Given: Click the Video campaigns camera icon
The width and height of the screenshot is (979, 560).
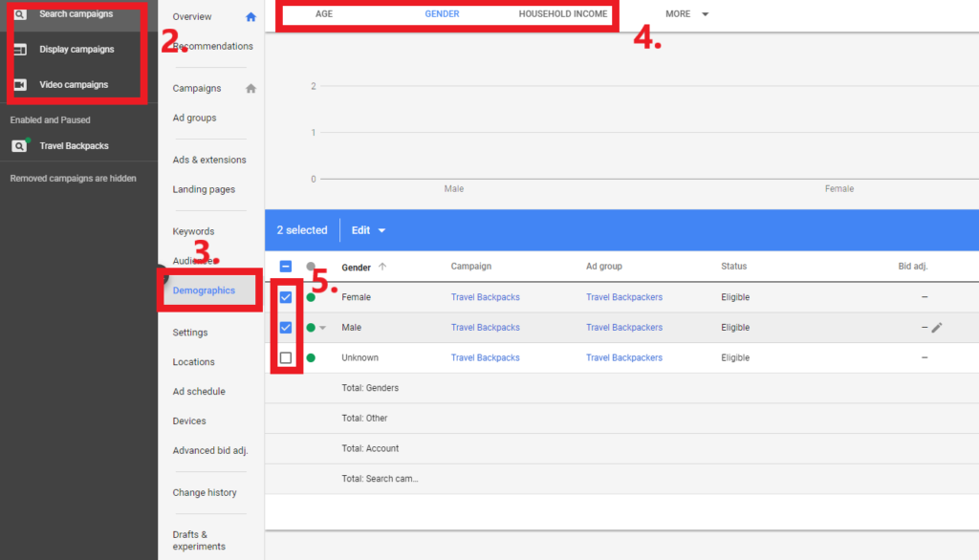Looking at the screenshot, I should [20, 84].
